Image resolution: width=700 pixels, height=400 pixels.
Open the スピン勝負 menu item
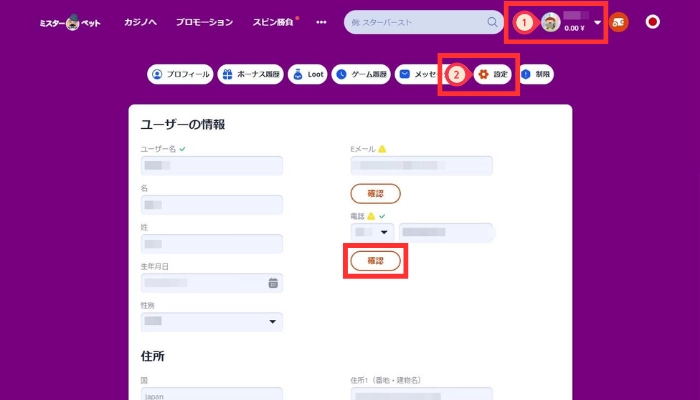pos(273,22)
